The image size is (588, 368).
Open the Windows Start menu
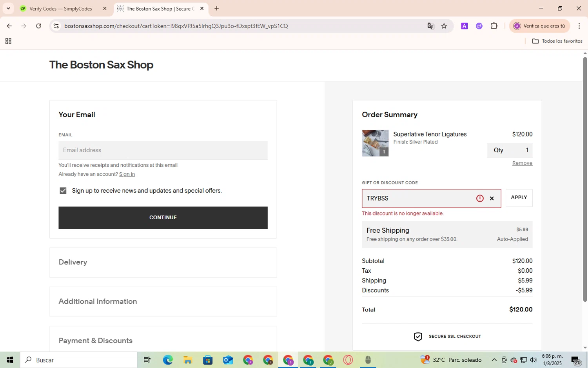(x=10, y=360)
